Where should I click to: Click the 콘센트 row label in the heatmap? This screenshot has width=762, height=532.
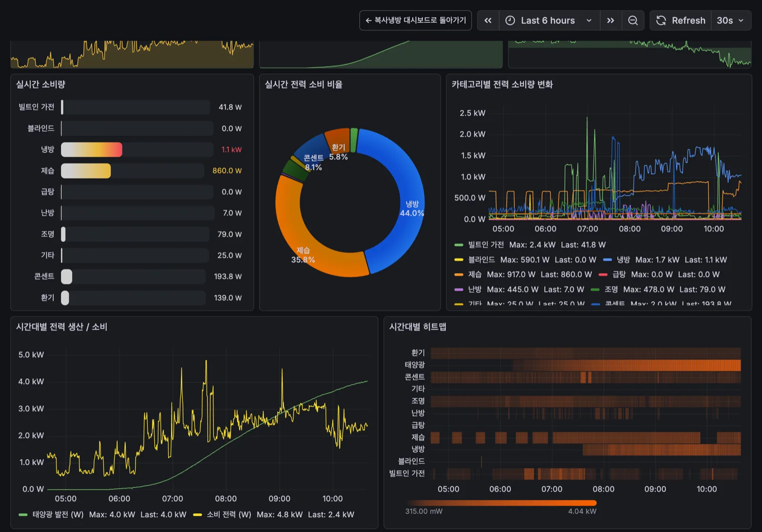[415, 377]
